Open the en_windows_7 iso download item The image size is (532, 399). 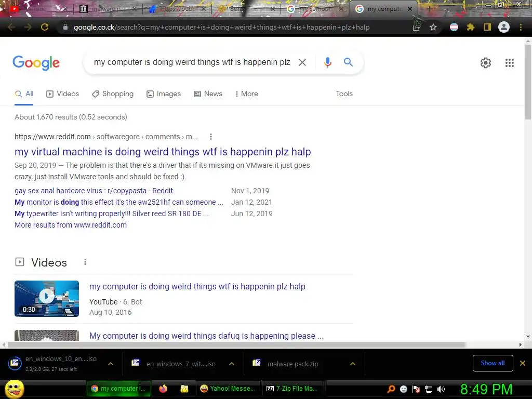coord(180,364)
